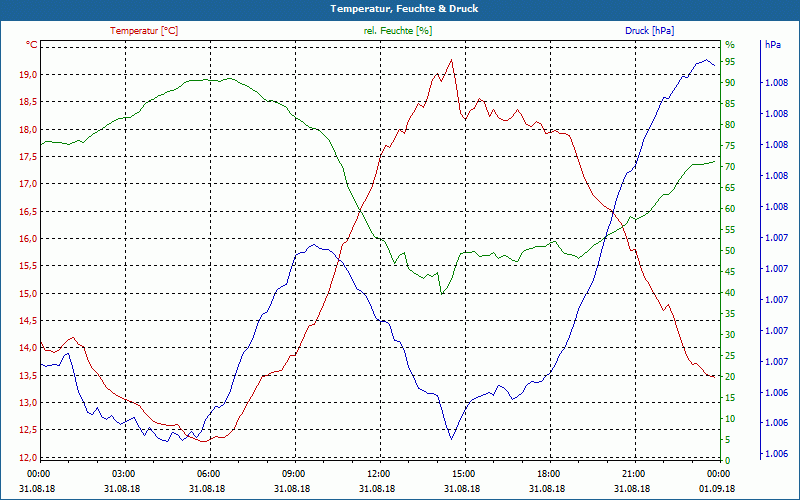Click the 12,5 temperature axis value
Image resolution: width=800 pixels, height=500 pixels.
pyautogui.click(x=29, y=430)
